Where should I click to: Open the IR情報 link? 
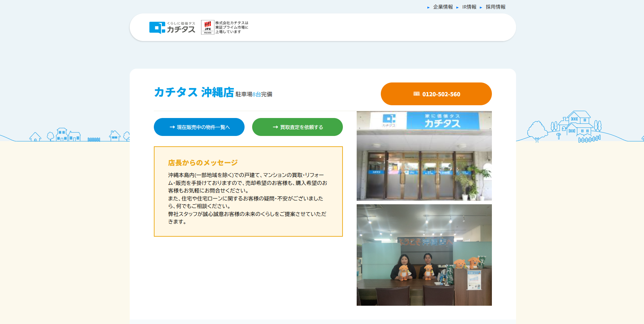click(x=469, y=7)
